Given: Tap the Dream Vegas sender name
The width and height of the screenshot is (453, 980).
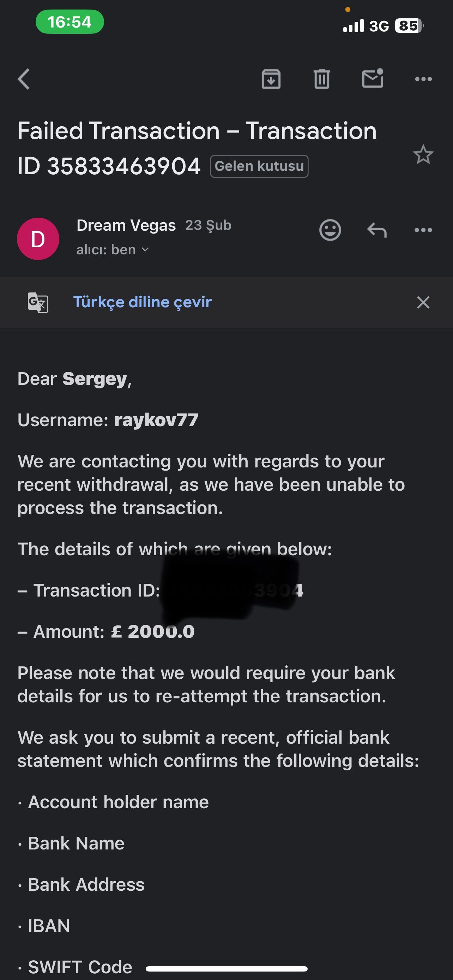Looking at the screenshot, I should 126,225.
